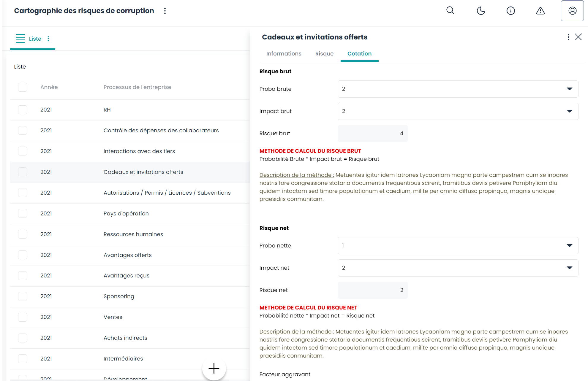Click the plus button to add an entry

tap(214, 368)
